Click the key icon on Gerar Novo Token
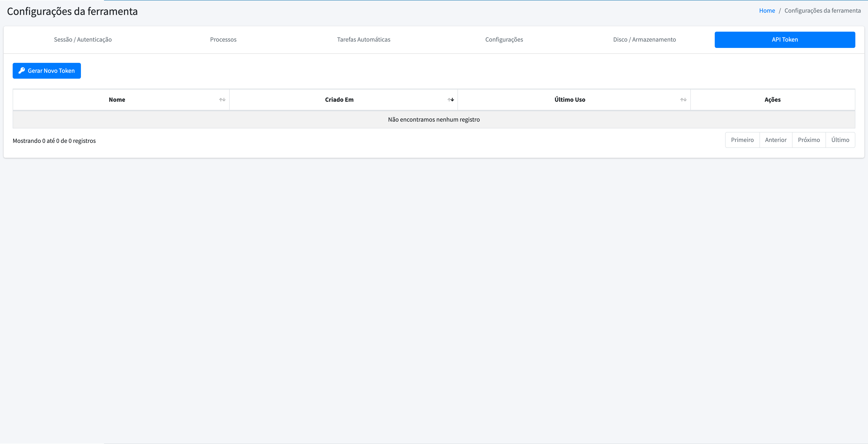868x444 pixels. click(x=21, y=70)
